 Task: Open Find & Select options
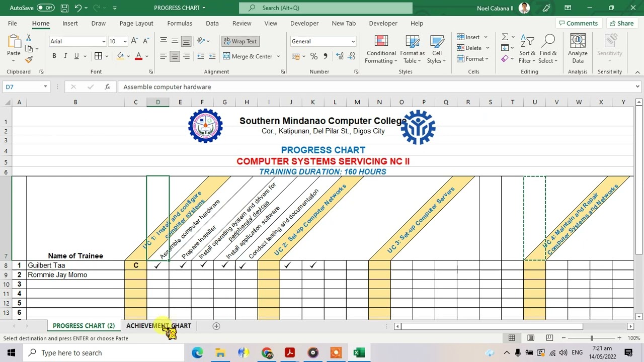tap(548, 49)
